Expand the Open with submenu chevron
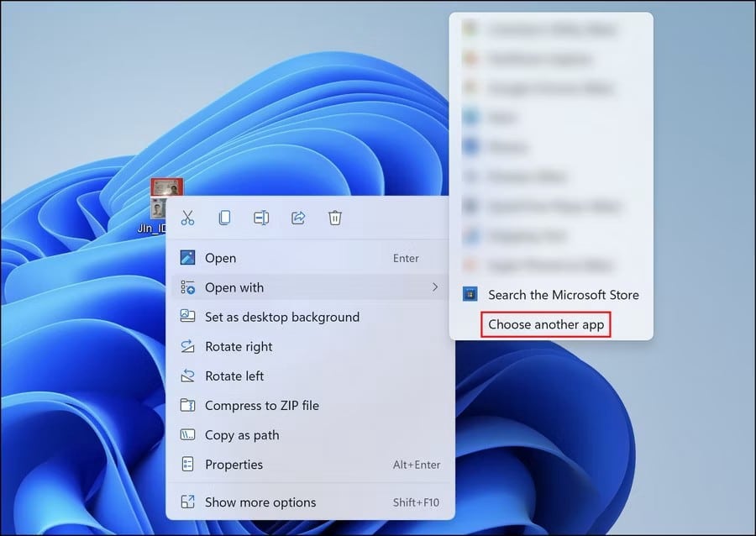Image resolution: width=756 pixels, height=536 pixels. 435,287
